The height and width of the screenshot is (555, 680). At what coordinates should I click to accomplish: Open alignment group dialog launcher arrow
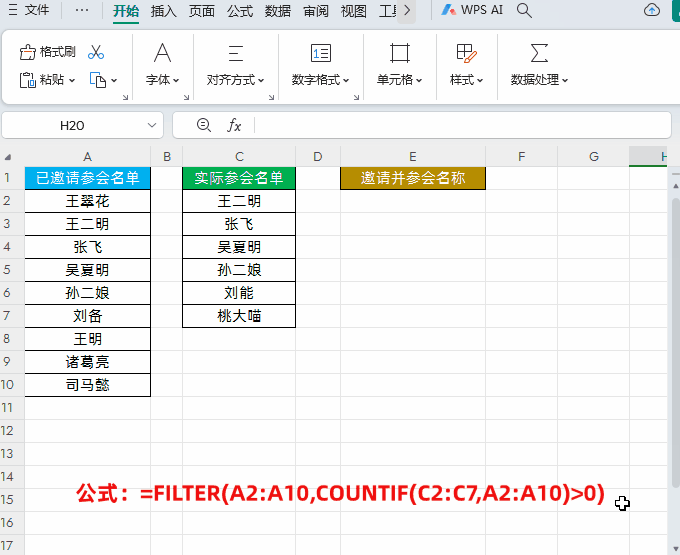[x=271, y=98]
